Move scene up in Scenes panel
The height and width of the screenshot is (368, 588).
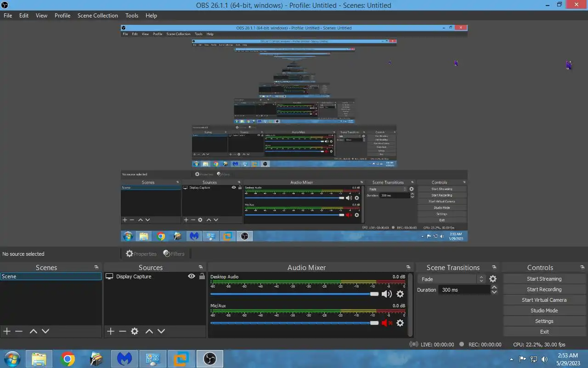tap(33, 331)
